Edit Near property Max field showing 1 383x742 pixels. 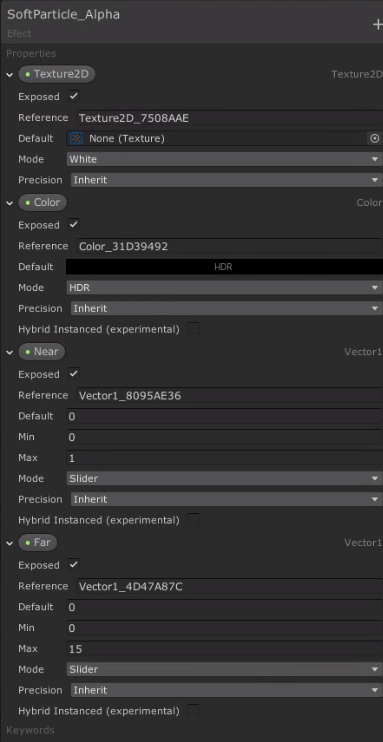tap(224, 458)
